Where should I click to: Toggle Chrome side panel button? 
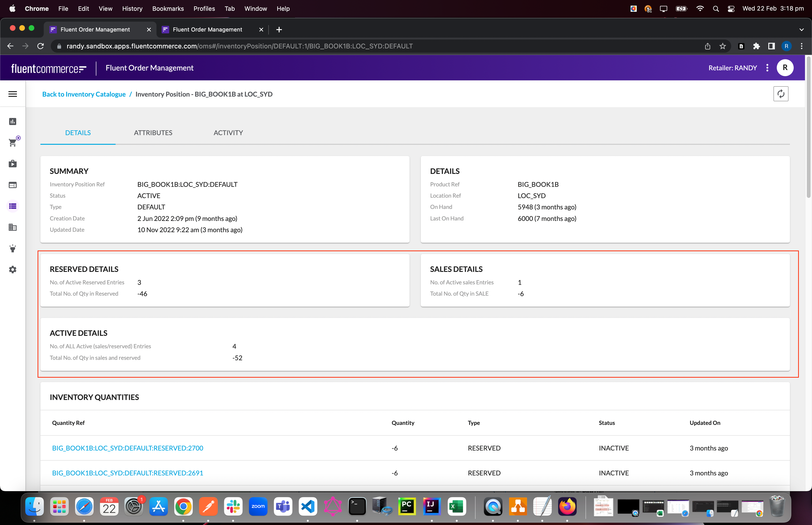click(771, 46)
